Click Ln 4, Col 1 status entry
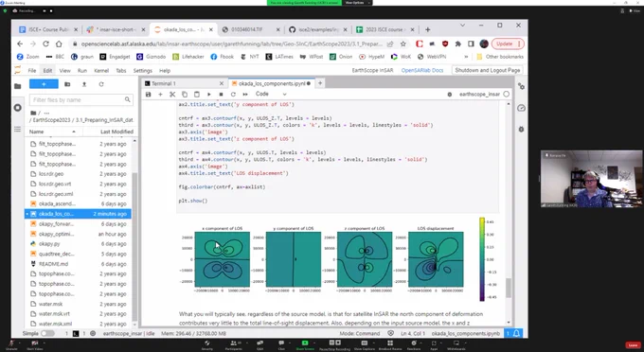 click(x=412, y=333)
